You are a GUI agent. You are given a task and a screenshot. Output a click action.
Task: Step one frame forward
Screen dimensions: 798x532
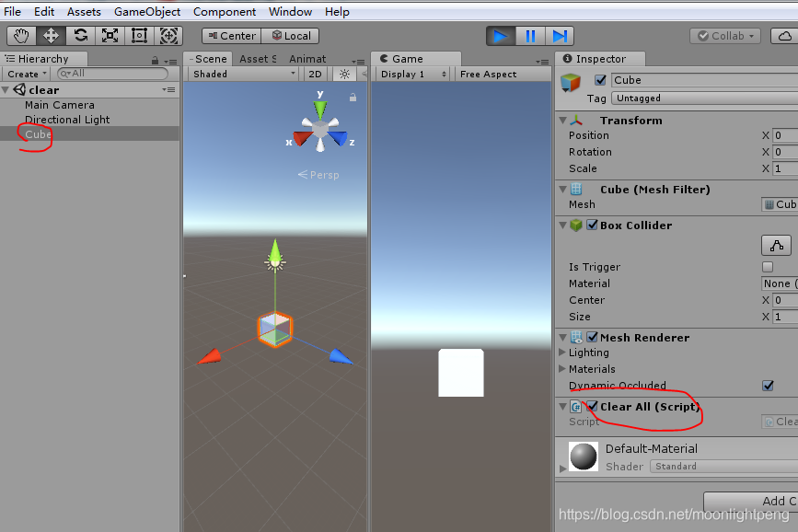[560, 36]
